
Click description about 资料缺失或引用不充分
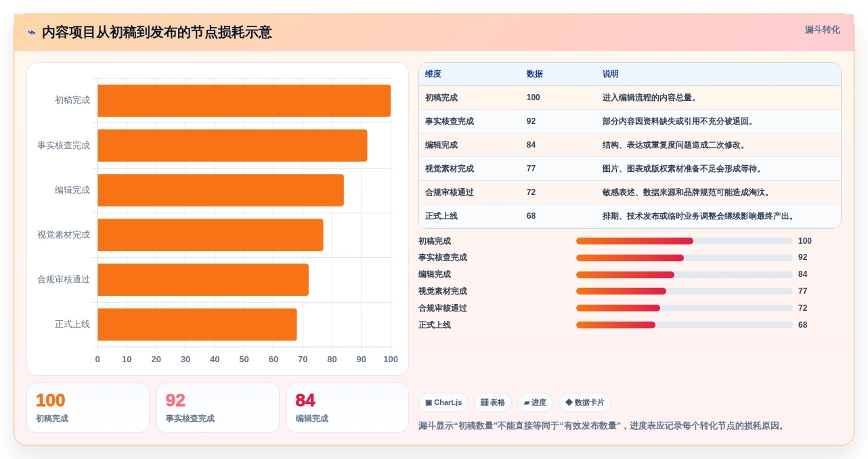point(678,121)
